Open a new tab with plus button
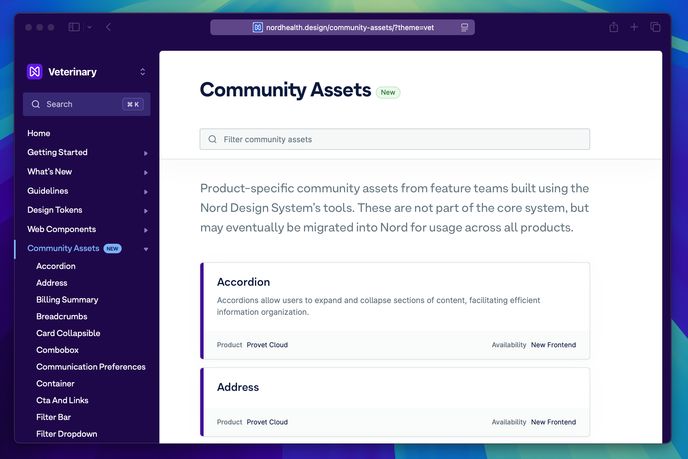 tap(634, 27)
